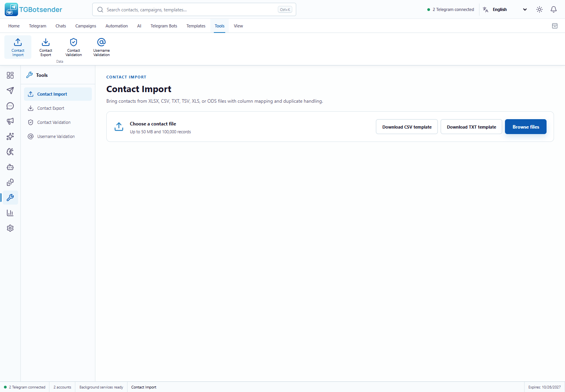565x392 pixels.
Task: Open the notifications bell
Action: (x=554, y=9)
